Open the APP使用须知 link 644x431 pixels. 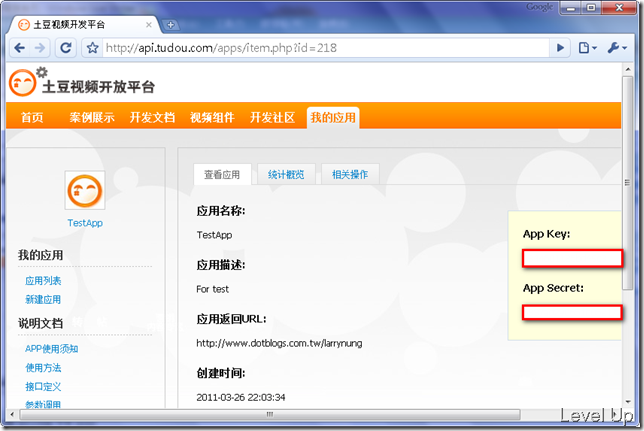(51, 349)
